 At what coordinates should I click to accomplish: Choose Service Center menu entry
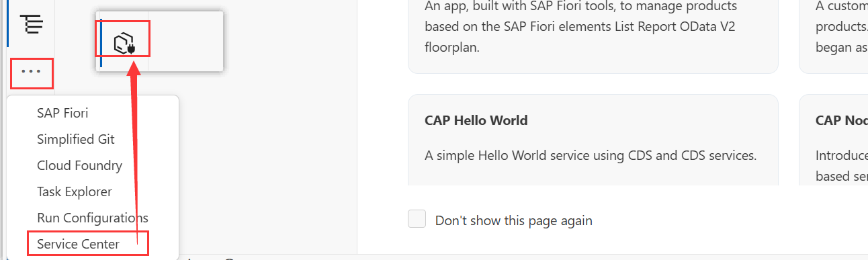78,244
